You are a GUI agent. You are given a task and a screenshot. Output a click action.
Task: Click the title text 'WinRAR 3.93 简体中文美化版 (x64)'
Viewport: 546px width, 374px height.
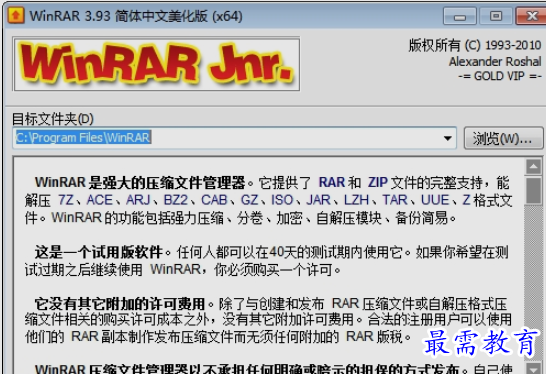pos(136,16)
